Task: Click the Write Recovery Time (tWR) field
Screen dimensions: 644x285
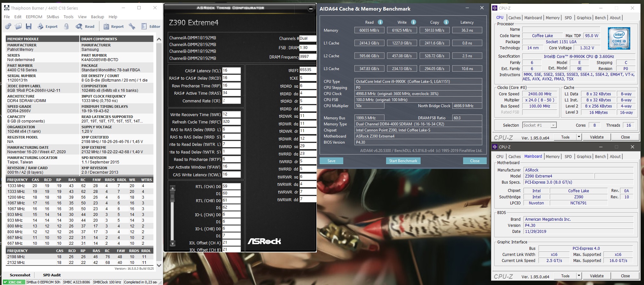Action: (x=231, y=114)
